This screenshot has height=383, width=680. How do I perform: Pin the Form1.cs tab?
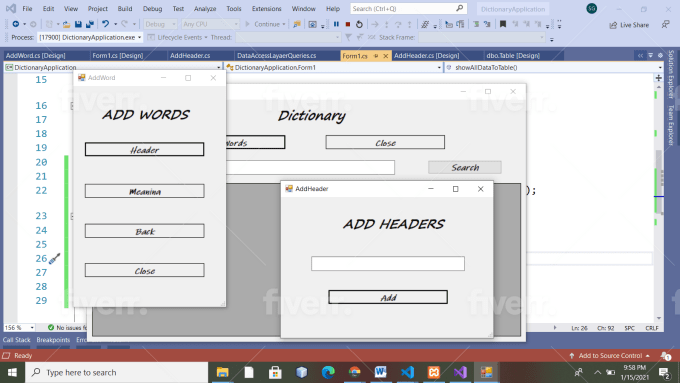(376, 56)
